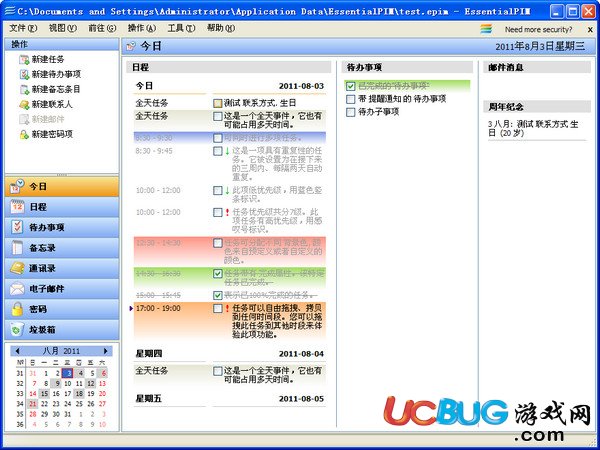Viewport: 600px width, 450px height.
Task: Click the 新建任务 icon
Action: coord(24,59)
